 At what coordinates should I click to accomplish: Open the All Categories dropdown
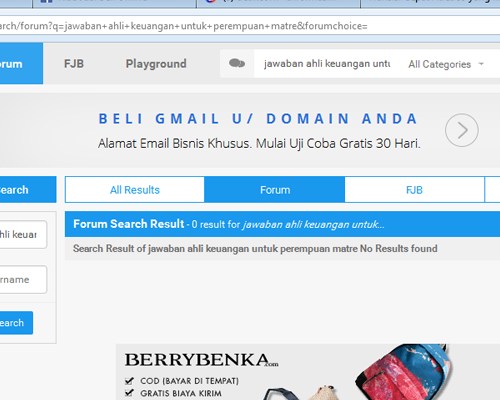coord(446,64)
